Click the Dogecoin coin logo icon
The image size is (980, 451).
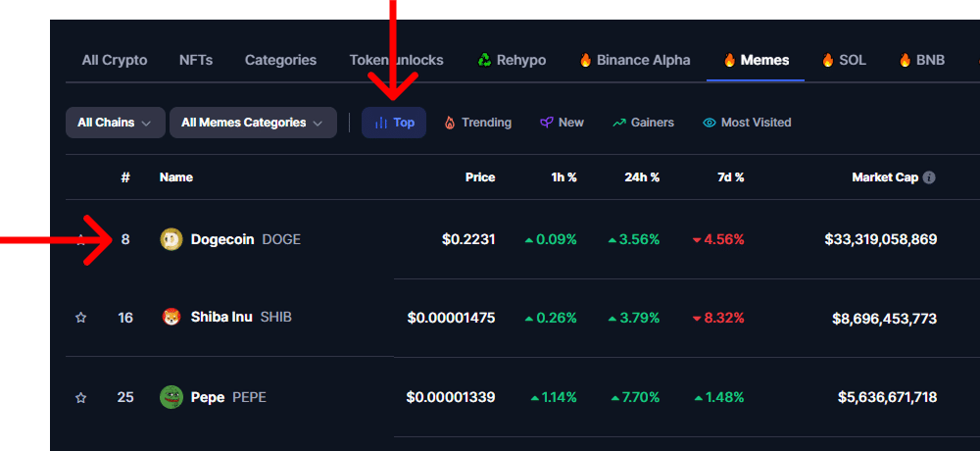(171, 239)
